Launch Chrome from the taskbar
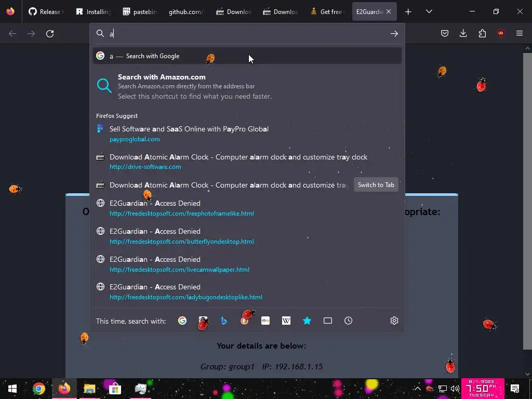Viewport: 532px width, 399px height. pyautogui.click(x=38, y=389)
